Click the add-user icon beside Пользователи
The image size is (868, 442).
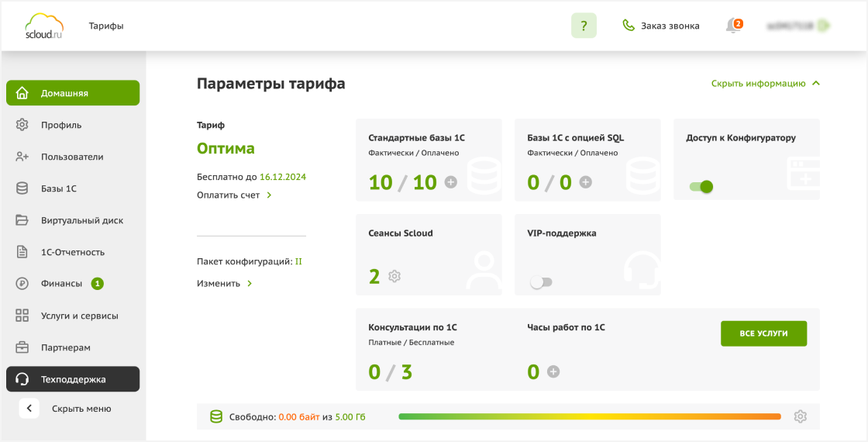tap(22, 157)
